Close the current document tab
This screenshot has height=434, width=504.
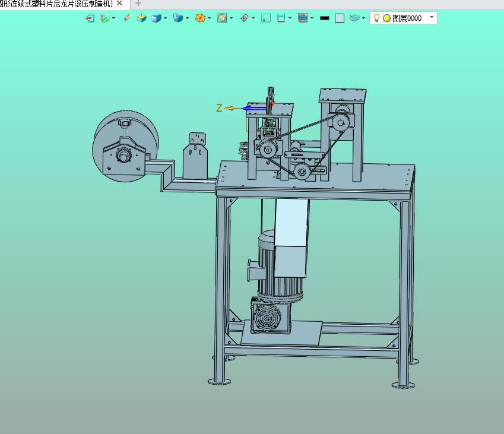pos(119,3)
